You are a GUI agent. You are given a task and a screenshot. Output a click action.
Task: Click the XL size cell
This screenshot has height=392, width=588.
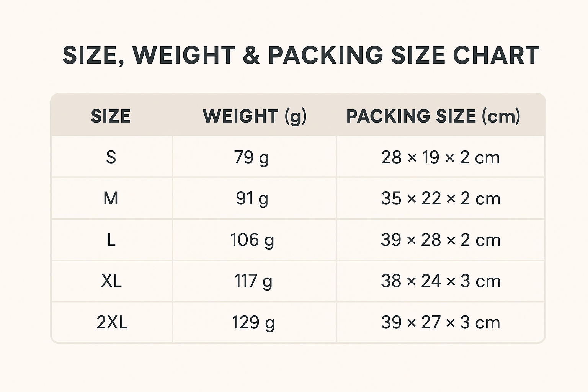(x=111, y=281)
